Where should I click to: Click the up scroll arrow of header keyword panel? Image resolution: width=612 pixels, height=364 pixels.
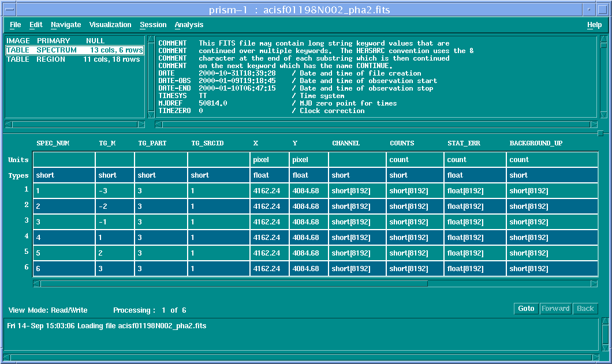click(602, 40)
